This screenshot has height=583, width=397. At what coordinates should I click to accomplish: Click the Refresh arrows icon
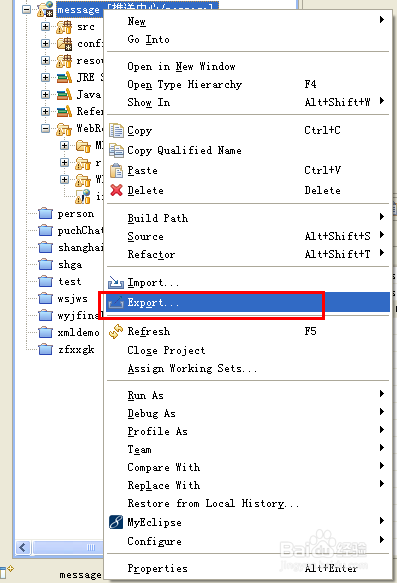click(116, 331)
